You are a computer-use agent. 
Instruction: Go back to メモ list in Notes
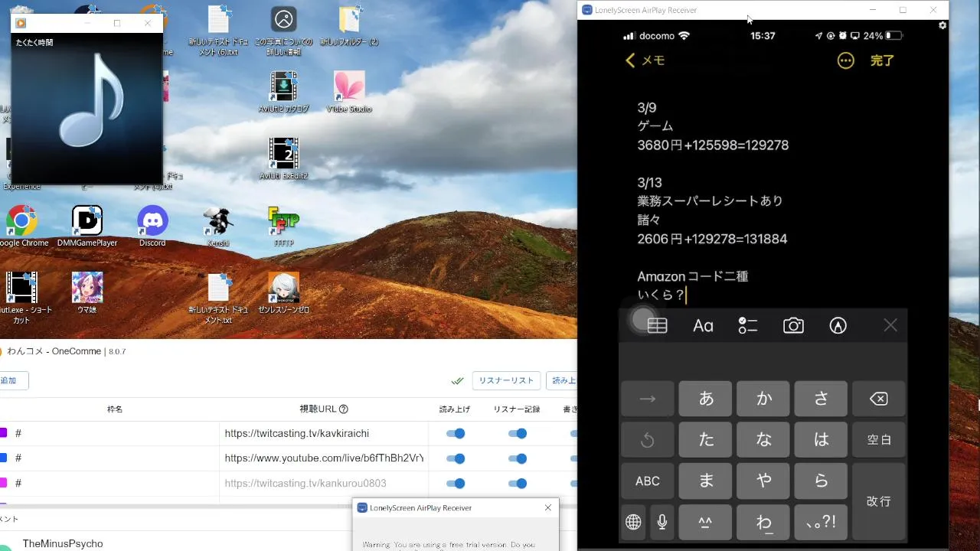pyautogui.click(x=645, y=60)
